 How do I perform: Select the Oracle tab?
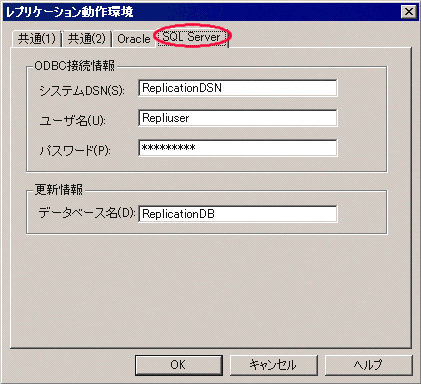(134, 39)
